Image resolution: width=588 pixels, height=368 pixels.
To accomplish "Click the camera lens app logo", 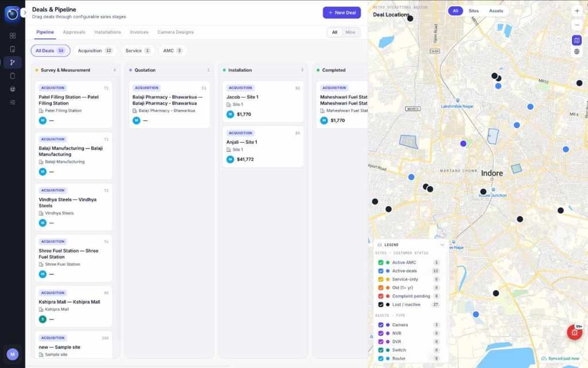I will (x=13, y=14).
